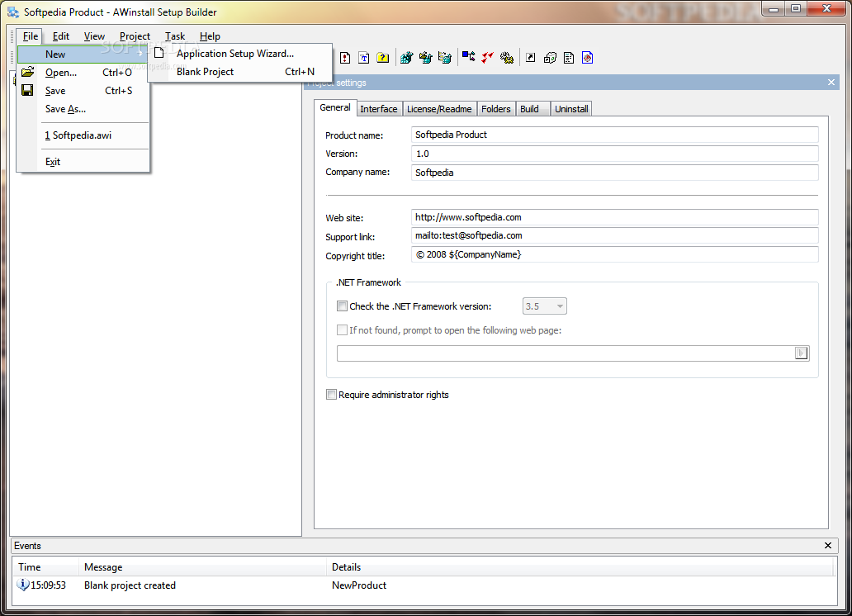Open the Edit menu
Image resolution: width=852 pixels, height=616 pixels.
[x=61, y=36]
